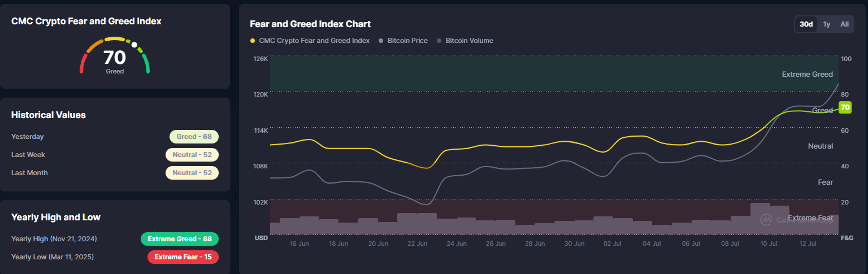
Task: Click the green 70 value marker on chart
Action: (x=845, y=107)
